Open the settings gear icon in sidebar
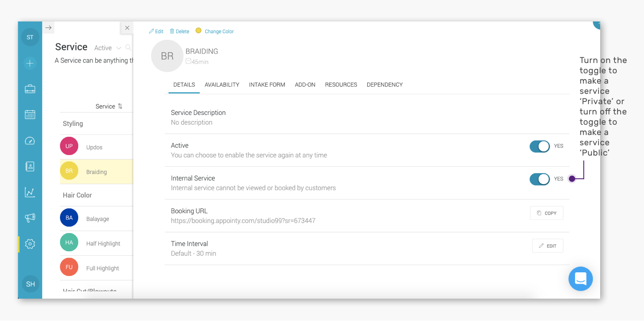This screenshot has width=644, height=321. tap(30, 244)
